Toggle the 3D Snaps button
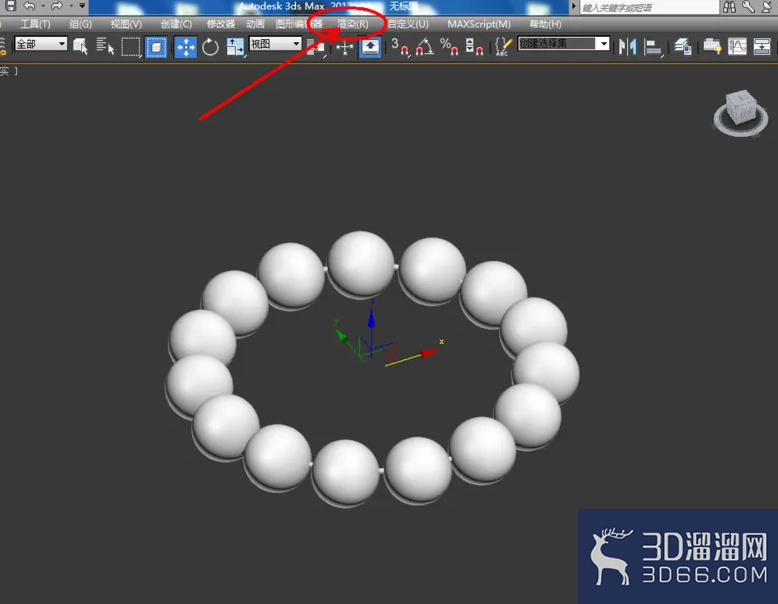 [x=400, y=47]
